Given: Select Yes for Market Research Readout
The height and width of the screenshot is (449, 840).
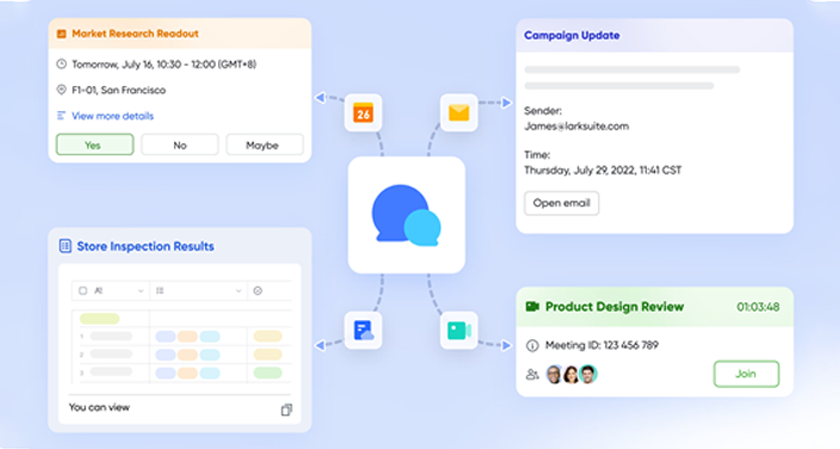Looking at the screenshot, I should (93, 145).
